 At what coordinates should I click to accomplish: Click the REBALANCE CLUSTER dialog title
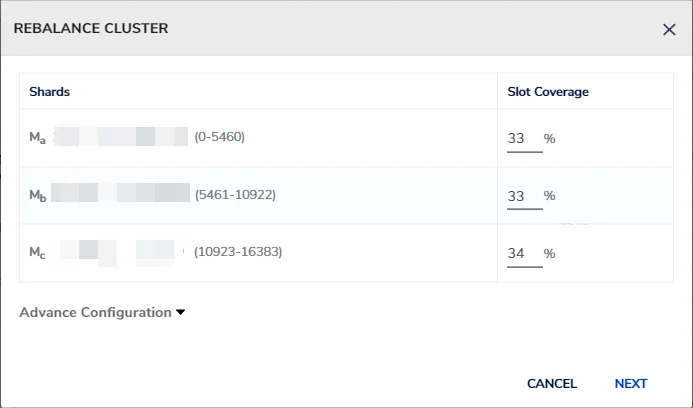pos(90,29)
